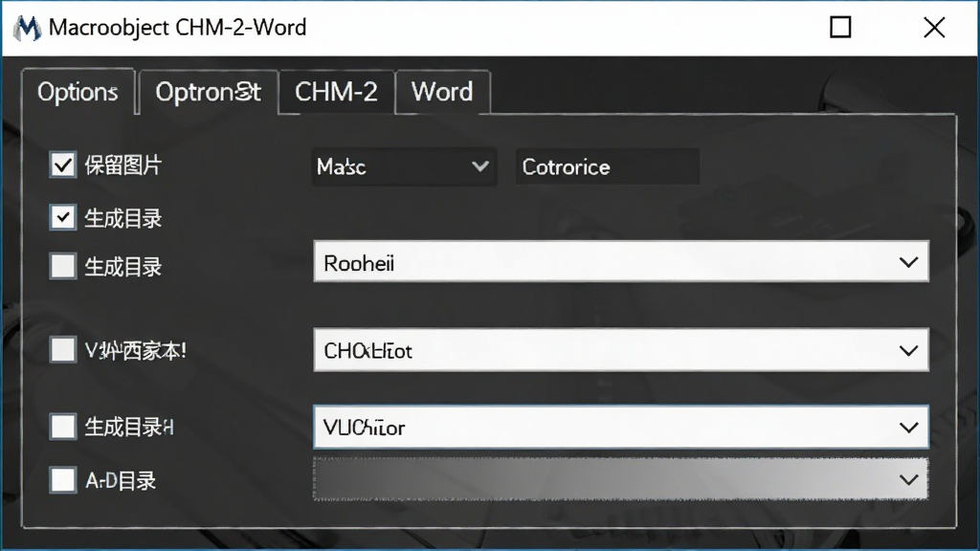This screenshot has width=980, height=551.
Task: Click the Macroobject app logo icon
Action: pyautogui.click(x=27, y=28)
